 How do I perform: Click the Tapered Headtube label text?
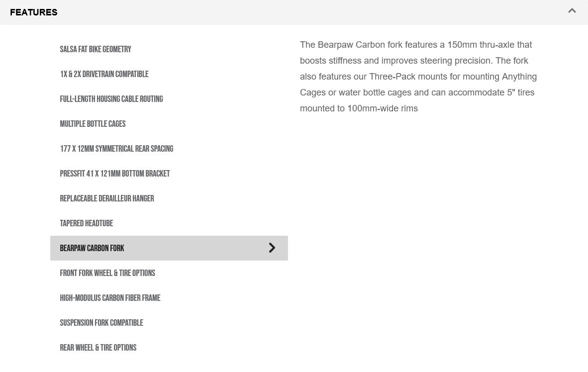86,223
